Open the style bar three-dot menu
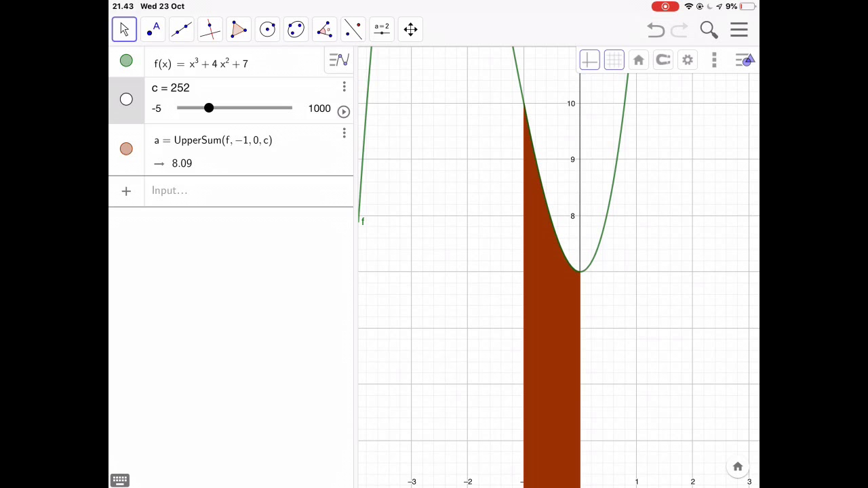Screen dimensions: 868x488 (x=714, y=60)
